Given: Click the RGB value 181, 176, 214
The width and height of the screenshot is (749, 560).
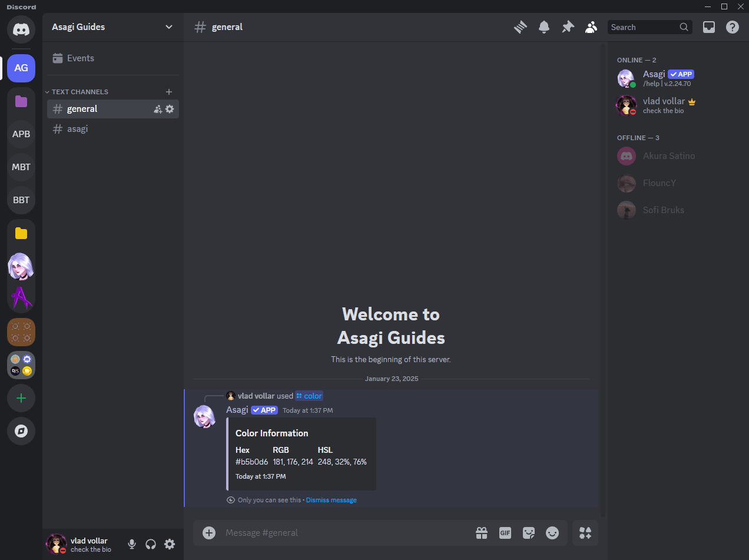Looking at the screenshot, I should point(293,462).
